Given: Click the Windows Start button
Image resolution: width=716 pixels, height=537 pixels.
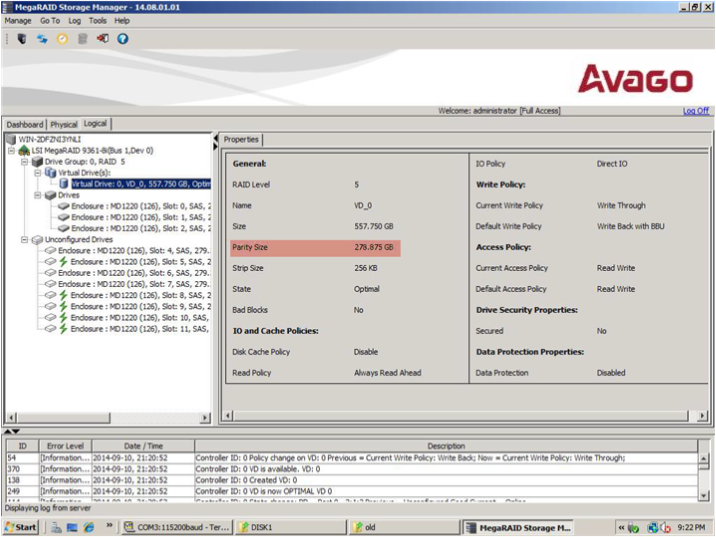Looking at the screenshot, I should tap(22, 527).
